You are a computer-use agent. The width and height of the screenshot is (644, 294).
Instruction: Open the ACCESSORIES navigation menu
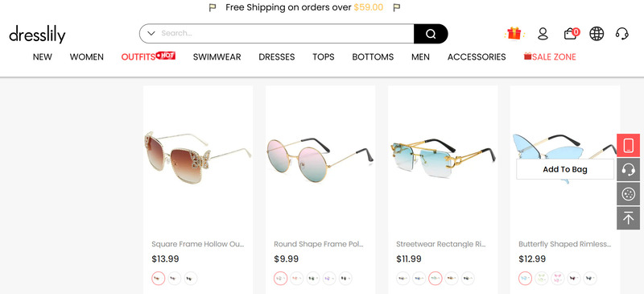click(477, 57)
